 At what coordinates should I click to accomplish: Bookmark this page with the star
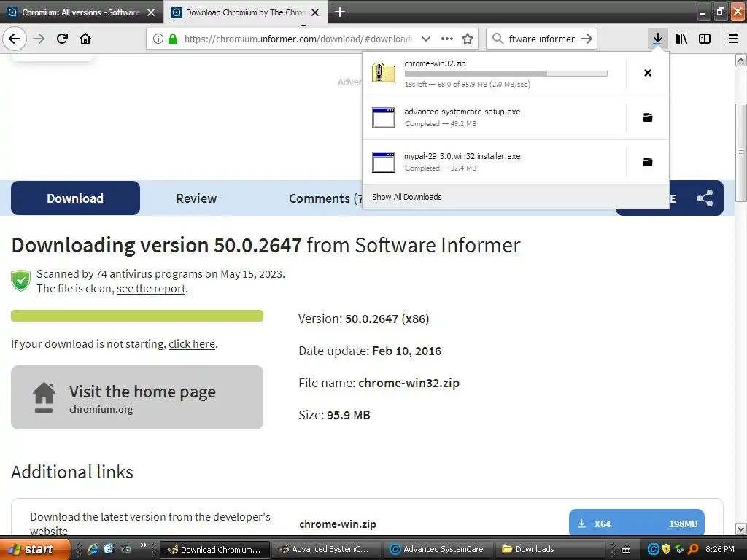pos(468,39)
